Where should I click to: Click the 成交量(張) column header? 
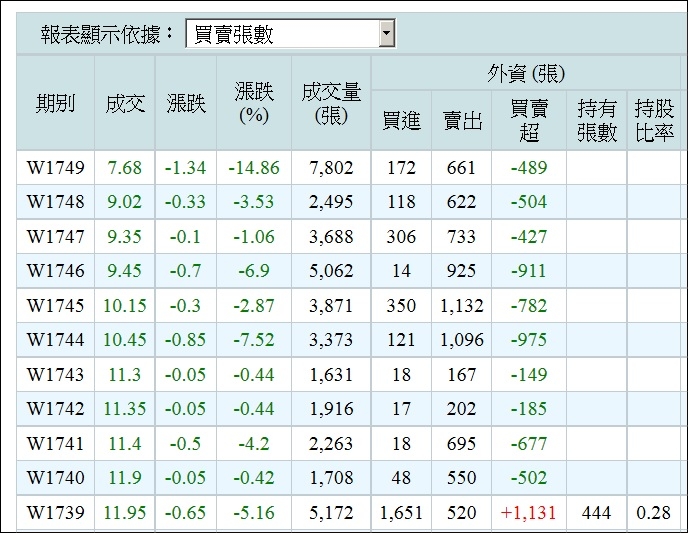[331, 104]
